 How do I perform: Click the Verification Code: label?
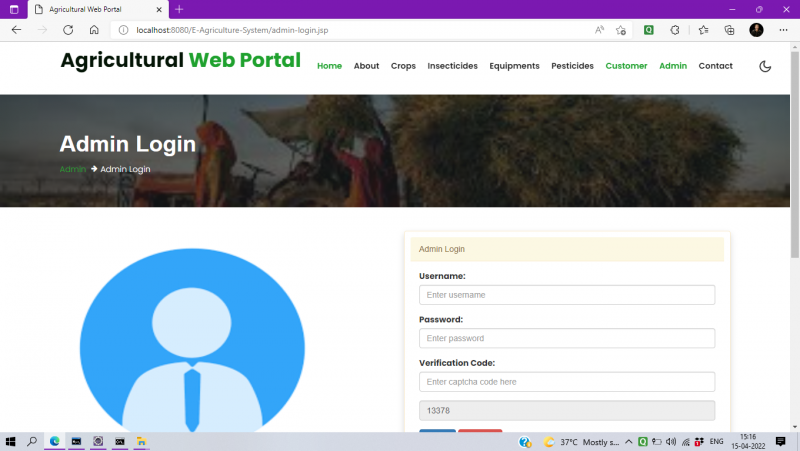[x=457, y=363]
